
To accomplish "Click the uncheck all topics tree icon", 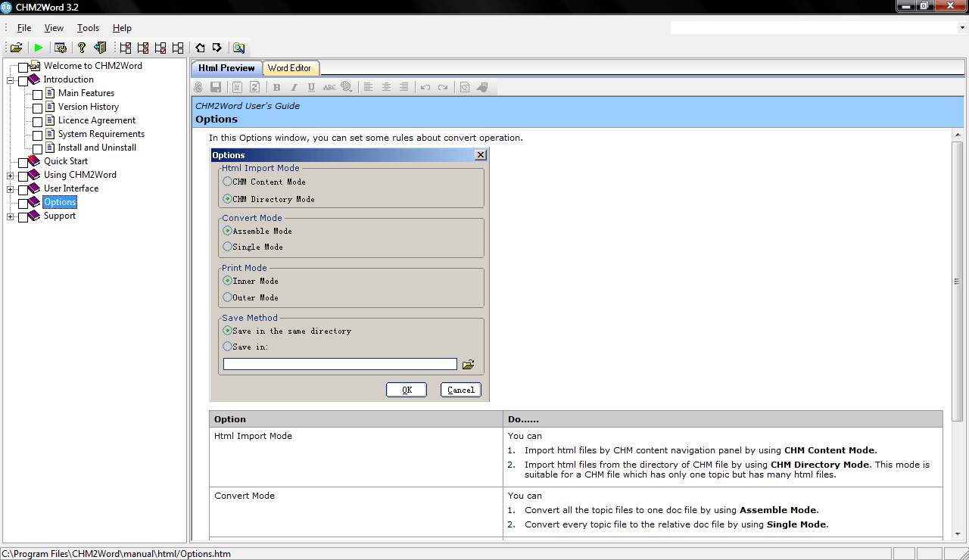I will [x=178, y=48].
